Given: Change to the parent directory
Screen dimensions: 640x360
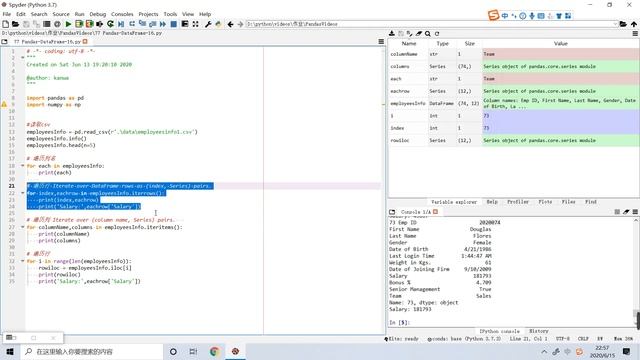Looking at the screenshot, I should (634, 24).
